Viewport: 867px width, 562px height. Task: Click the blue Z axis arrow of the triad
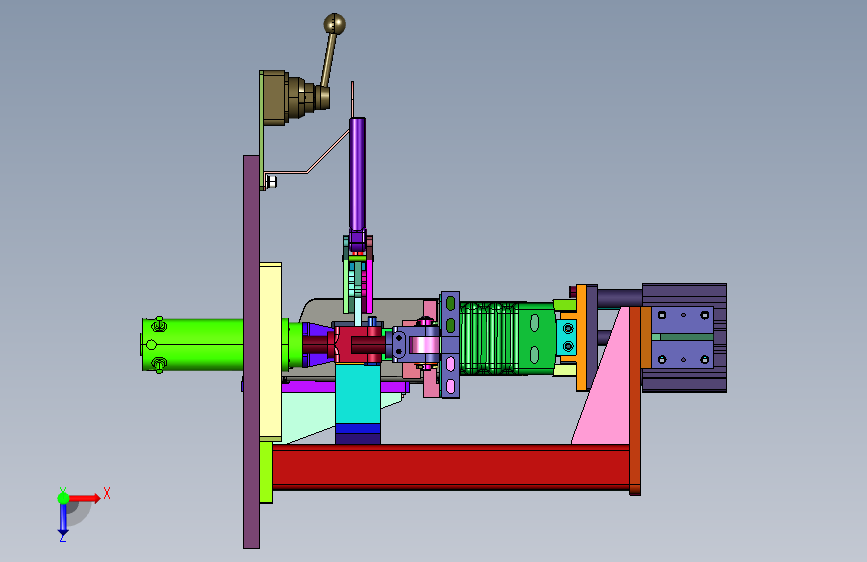63,521
